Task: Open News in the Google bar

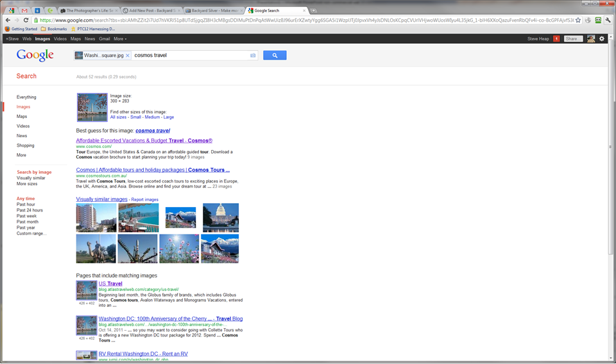Action: click(90, 39)
